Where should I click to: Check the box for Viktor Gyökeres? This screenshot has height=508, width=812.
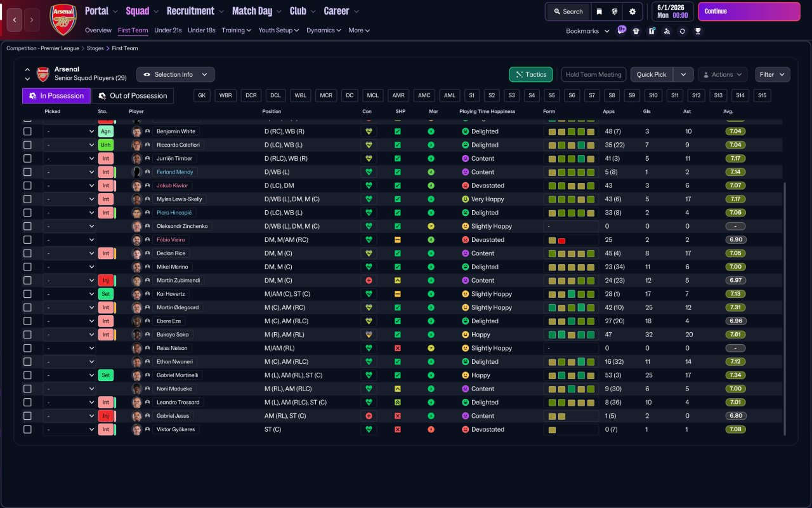pos(27,429)
